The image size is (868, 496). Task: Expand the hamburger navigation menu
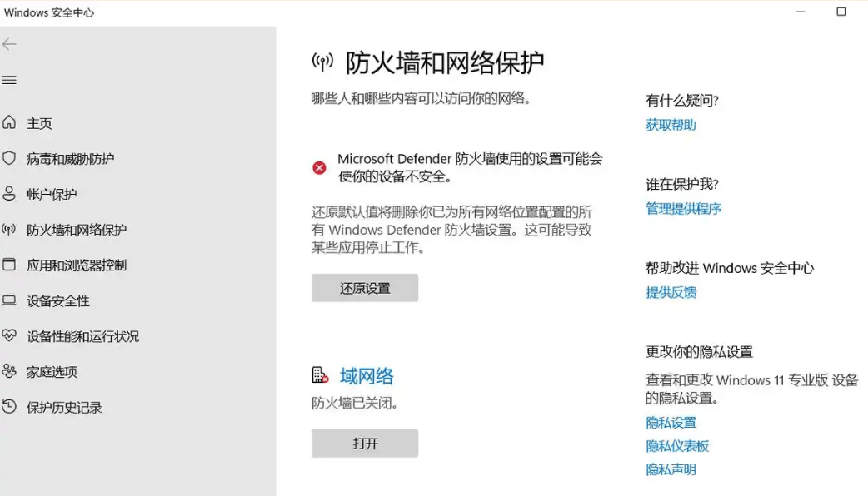(x=9, y=80)
